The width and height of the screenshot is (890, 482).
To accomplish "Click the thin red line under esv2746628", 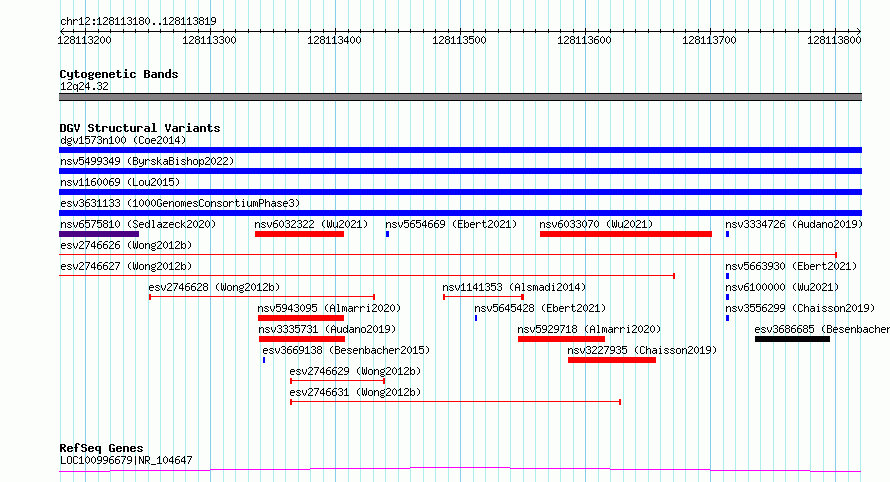I will [262, 296].
